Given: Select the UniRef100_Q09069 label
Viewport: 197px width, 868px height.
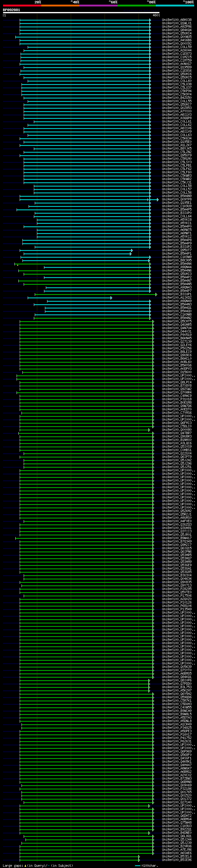Looking at the screenshot, I should pos(176,785).
